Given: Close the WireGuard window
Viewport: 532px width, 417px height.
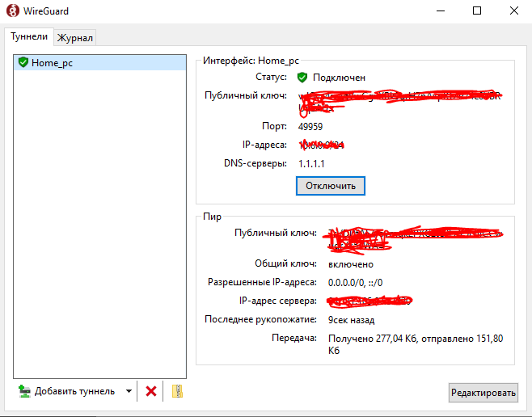Looking at the screenshot, I should tap(513, 11).
